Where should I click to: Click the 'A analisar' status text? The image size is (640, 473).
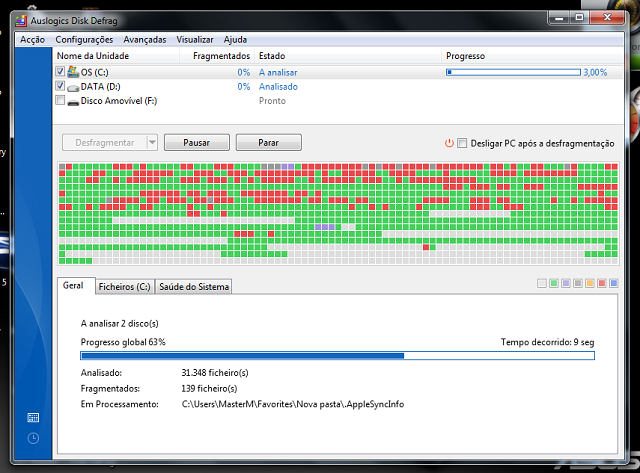(278, 73)
